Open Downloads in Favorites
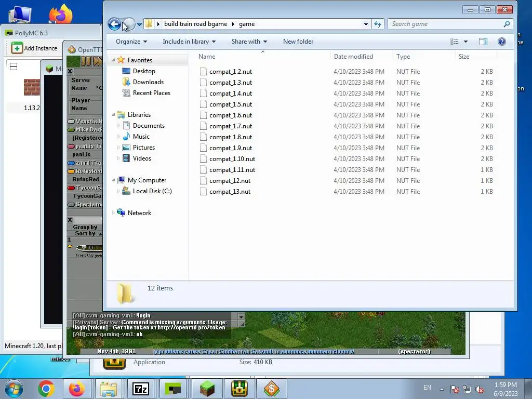532x399 pixels. tap(148, 82)
